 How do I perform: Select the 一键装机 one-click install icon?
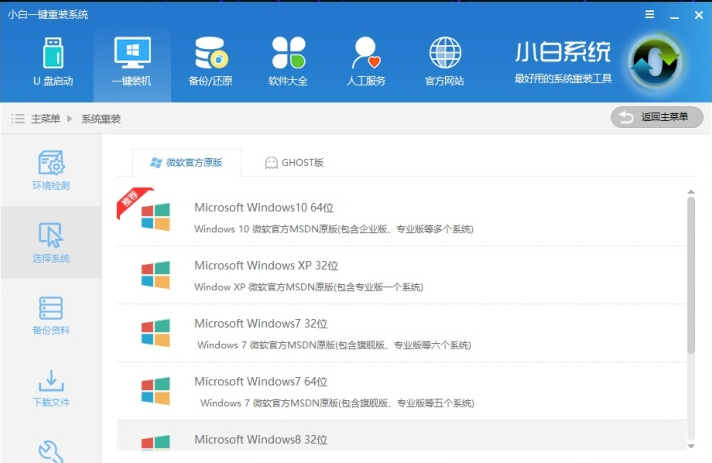(132, 62)
